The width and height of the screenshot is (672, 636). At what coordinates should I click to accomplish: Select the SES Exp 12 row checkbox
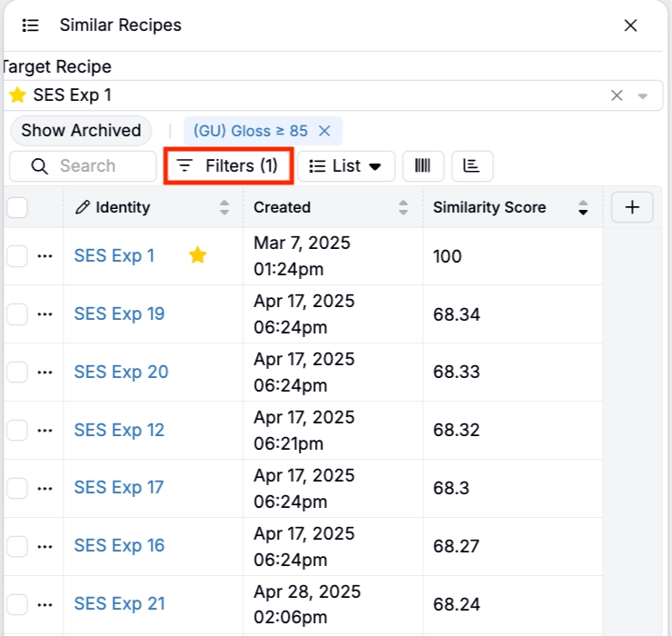pos(17,430)
